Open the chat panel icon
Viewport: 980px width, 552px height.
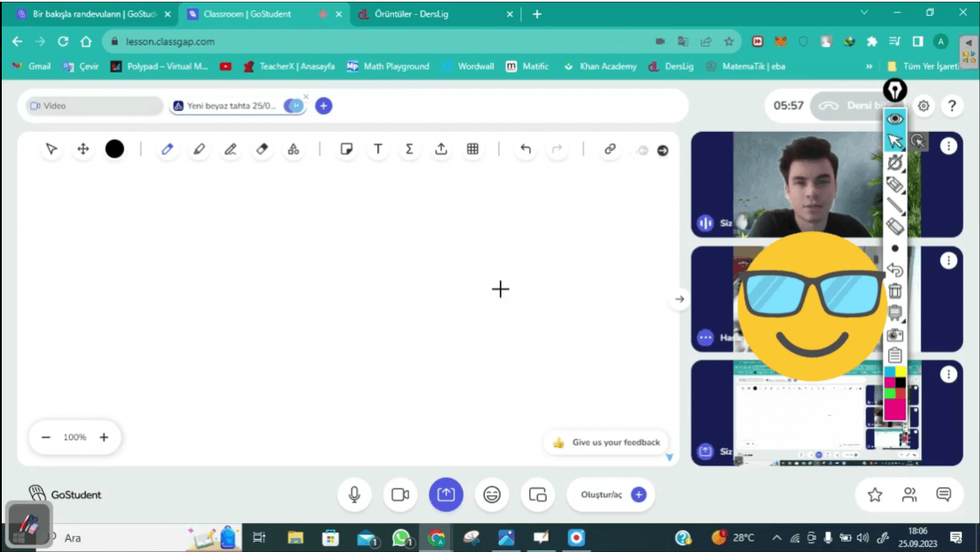(943, 494)
